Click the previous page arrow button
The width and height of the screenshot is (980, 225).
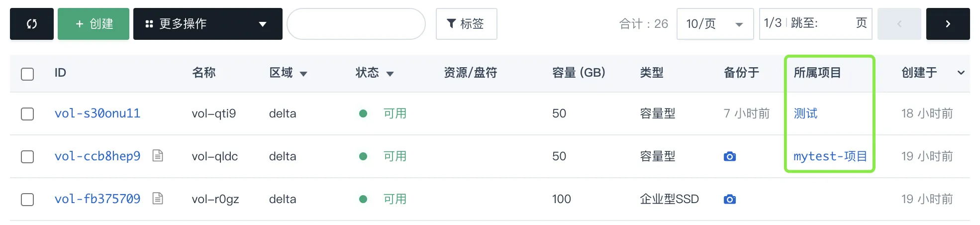click(x=899, y=24)
